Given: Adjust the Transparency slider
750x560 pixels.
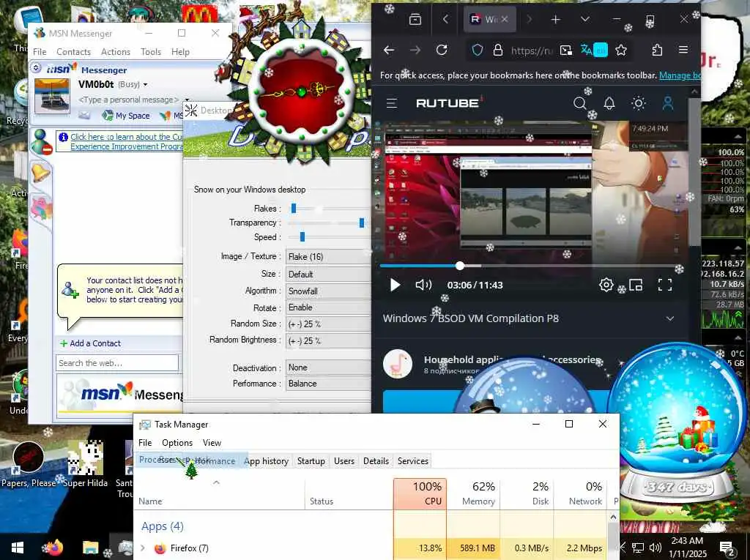Looking at the screenshot, I should click(x=362, y=223).
